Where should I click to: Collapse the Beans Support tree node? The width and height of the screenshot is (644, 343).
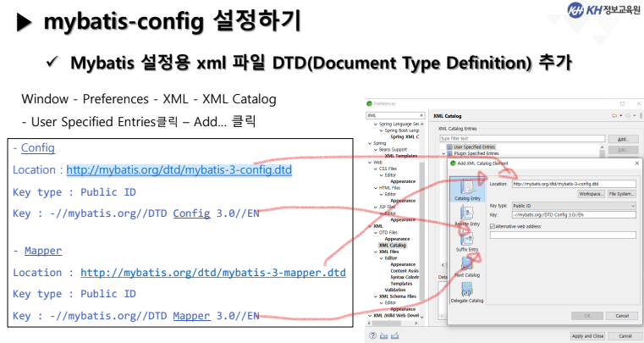tap(376, 150)
